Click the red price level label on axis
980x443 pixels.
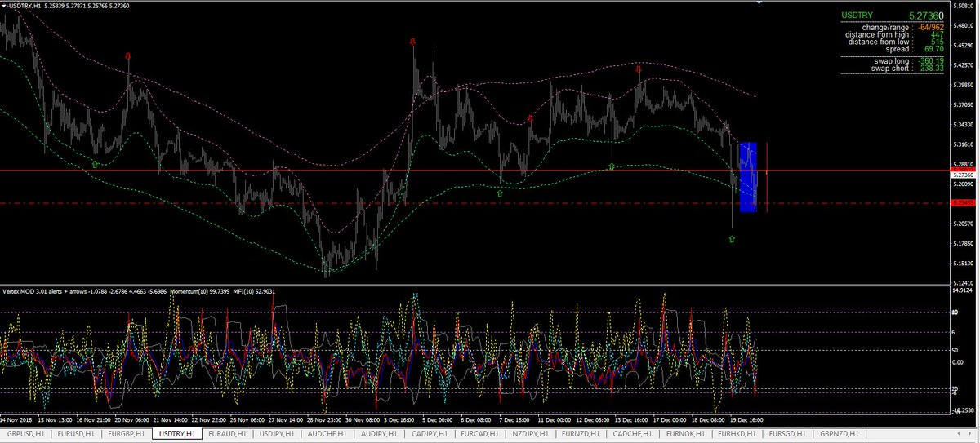point(962,202)
